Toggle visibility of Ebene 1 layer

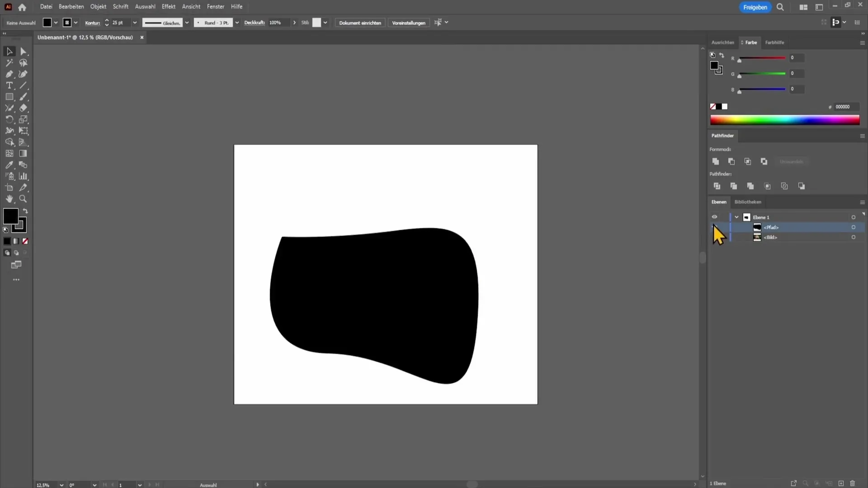pos(714,217)
